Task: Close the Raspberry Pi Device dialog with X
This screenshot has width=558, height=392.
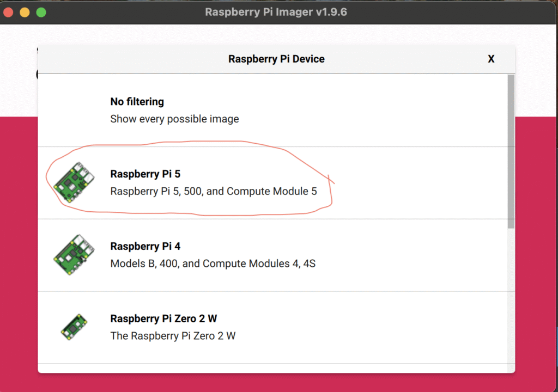Action: click(x=491, y=59)
